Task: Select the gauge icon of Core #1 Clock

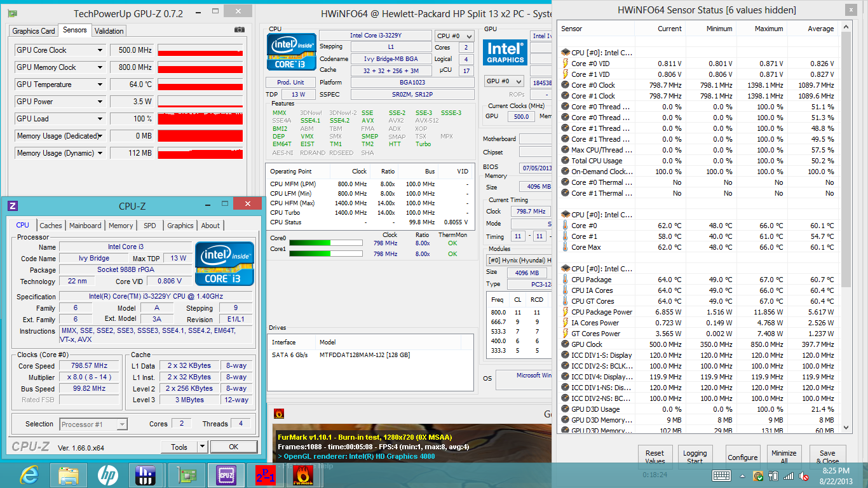Action: 565,96
